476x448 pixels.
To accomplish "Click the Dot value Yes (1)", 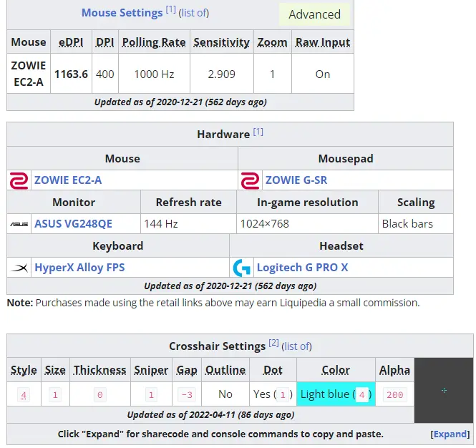I will (x=273, y=394).
